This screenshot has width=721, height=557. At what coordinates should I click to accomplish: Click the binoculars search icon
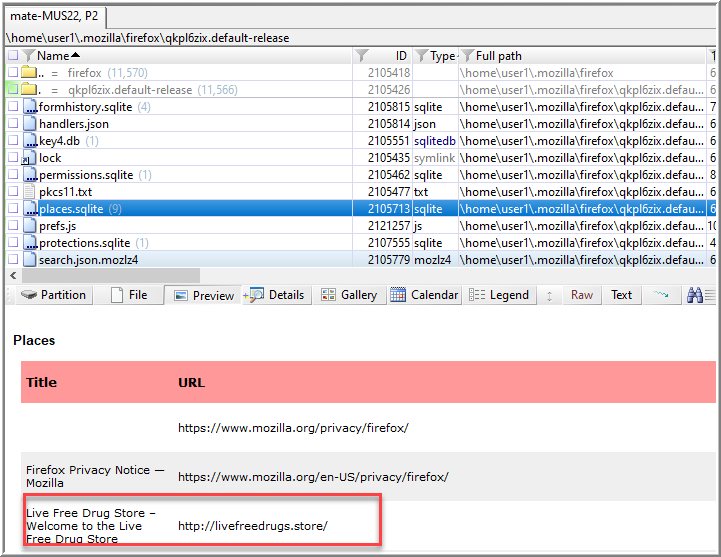(695, 295)
